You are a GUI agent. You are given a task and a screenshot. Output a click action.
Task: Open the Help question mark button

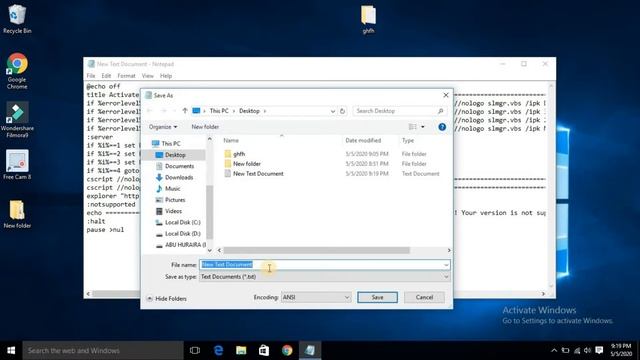[442, 127]
